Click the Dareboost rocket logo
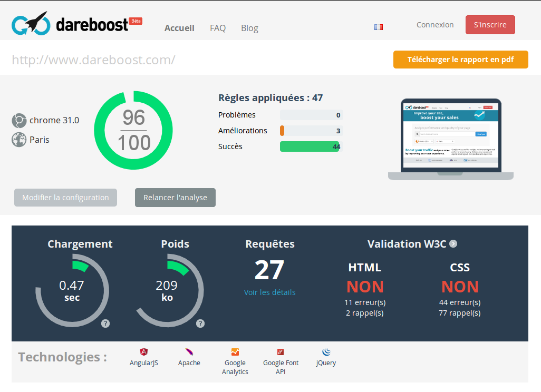This screenshot has width=541, height=392. (x=31, y=24)
